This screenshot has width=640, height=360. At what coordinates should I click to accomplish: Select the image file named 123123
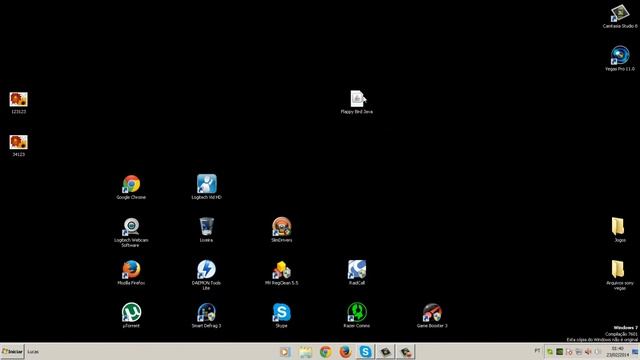pos(18,102)
